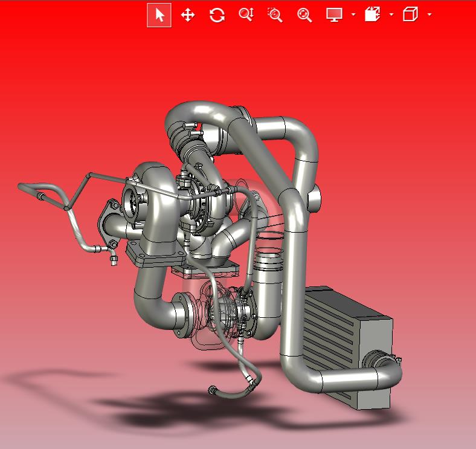Click the monitor display settings icon
The width and height of the screenshot is (476, 449).
pos(334,15)
